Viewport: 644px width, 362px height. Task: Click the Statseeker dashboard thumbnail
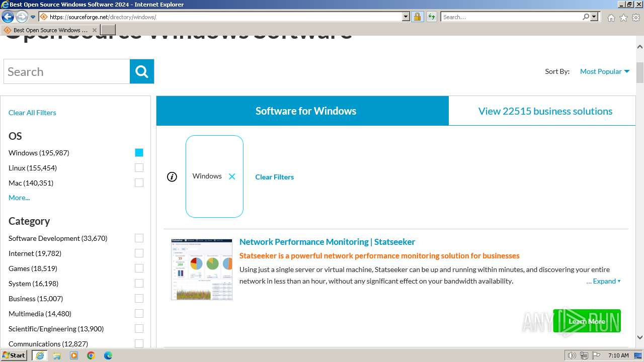click(x=202, y=269)
